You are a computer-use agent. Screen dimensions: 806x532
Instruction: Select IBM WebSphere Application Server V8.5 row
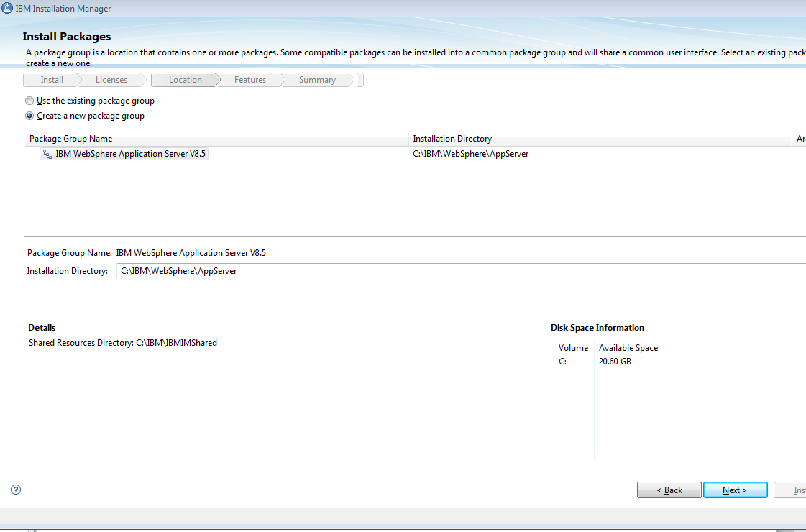click(124, 154)
